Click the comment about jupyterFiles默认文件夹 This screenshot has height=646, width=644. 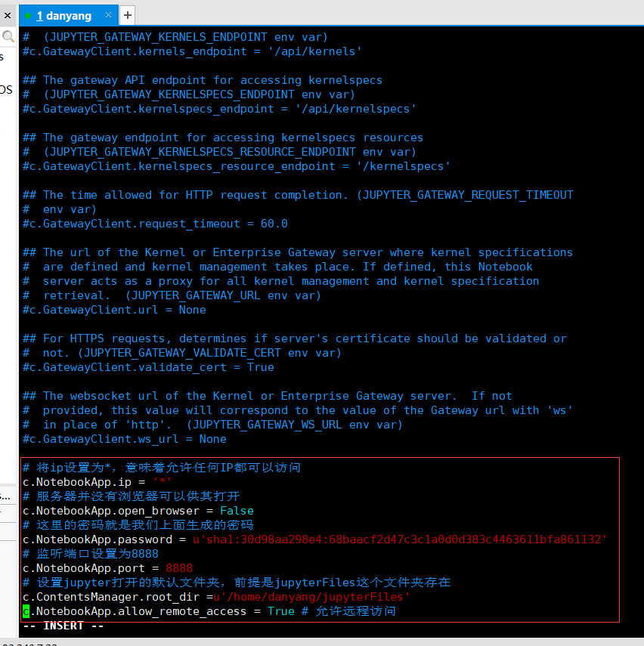coord(237,583)
